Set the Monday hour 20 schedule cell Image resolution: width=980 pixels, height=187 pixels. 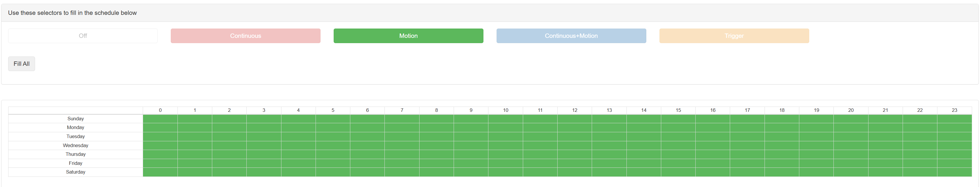(x=851, y=128)
